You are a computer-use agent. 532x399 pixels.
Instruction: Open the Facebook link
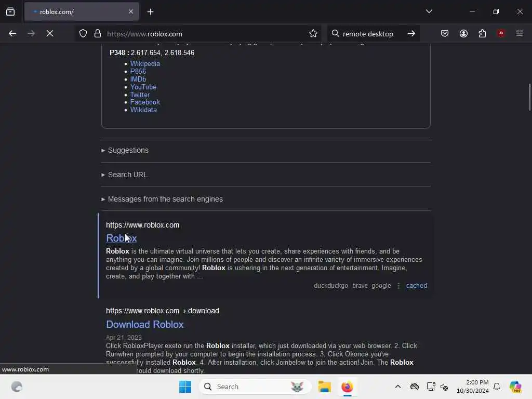tap(145, 102)
